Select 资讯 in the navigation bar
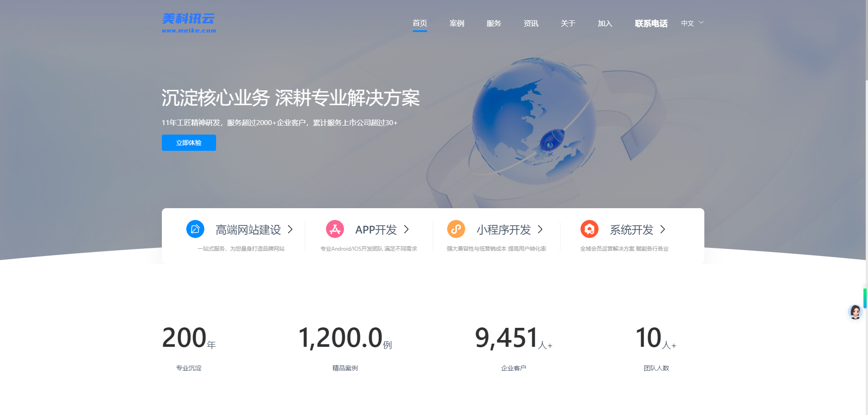 [x=530, y=23]
